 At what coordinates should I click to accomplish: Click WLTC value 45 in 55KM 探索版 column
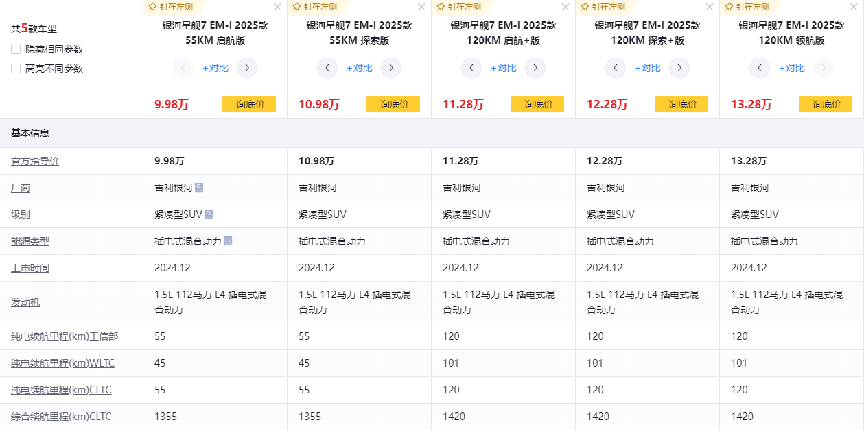(x=304, y=363)
